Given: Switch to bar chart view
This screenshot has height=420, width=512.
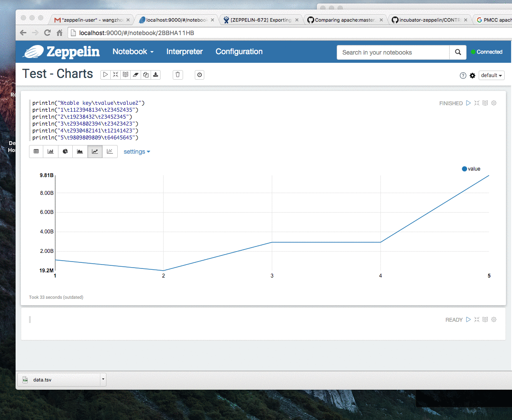Looking at the screenshot, I should [51, 152].
